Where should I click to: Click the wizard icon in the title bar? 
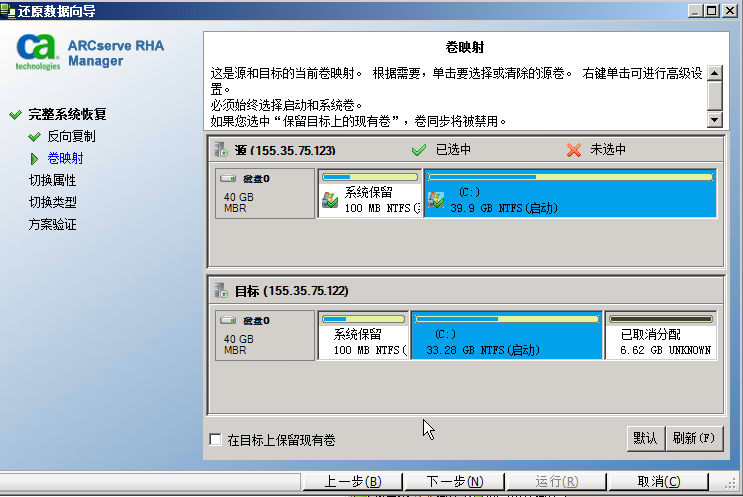(8, 10)
